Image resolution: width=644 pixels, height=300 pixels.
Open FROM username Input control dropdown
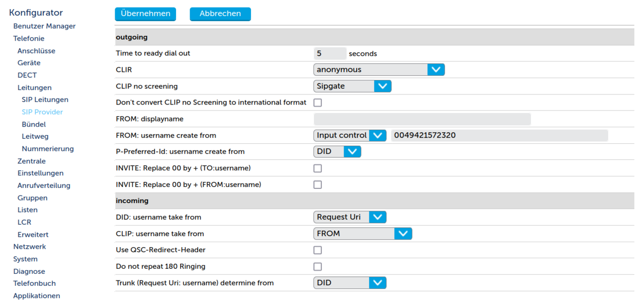tap(350, 136)
